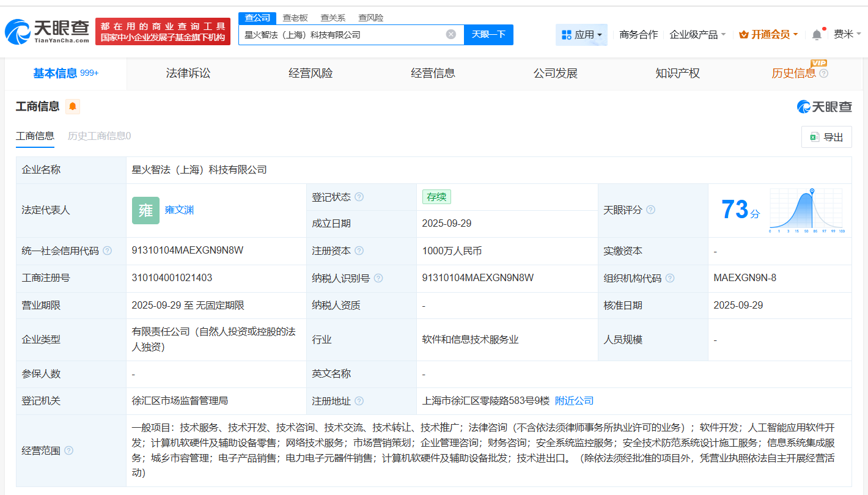This screenshot has height=495, width=868.
Task: Open the 附近公司 link
Action: coord(573,400)
